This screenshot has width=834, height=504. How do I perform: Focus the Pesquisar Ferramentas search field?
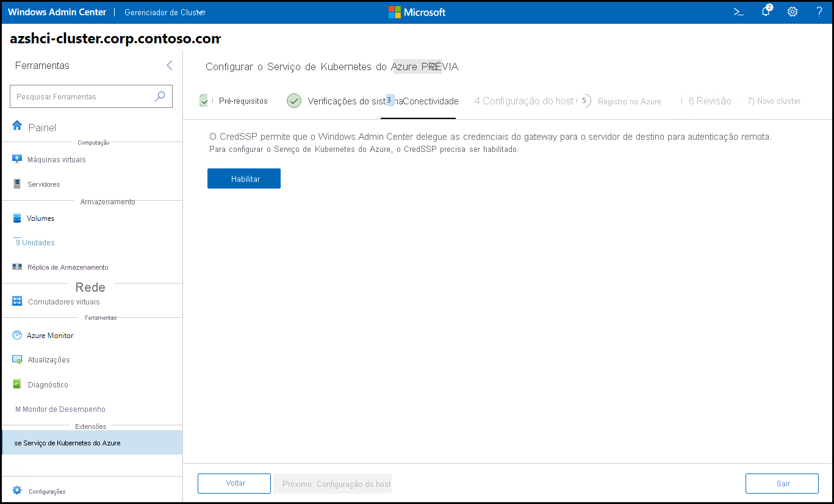tap(92, 96)
